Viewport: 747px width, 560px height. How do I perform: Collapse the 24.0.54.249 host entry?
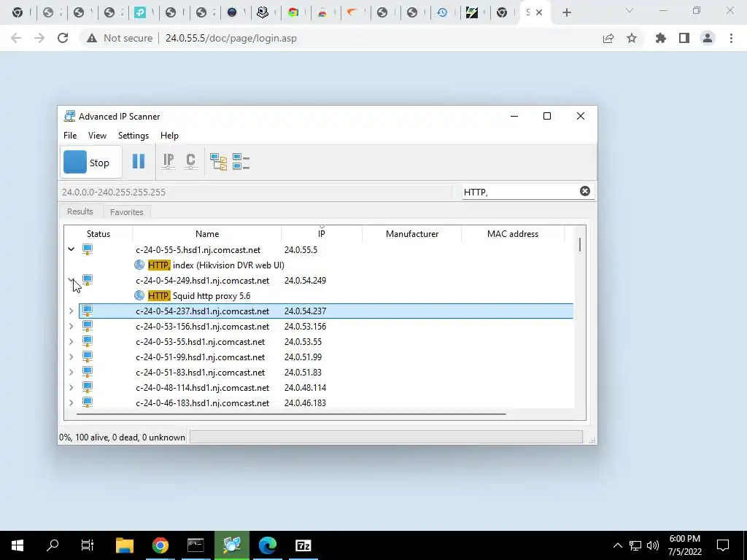click(x=71, y=279)
